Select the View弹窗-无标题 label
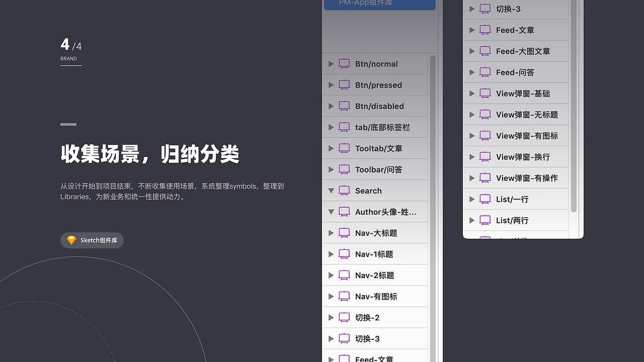Screen dimensions: 644x362 click(x=527, y=115)
